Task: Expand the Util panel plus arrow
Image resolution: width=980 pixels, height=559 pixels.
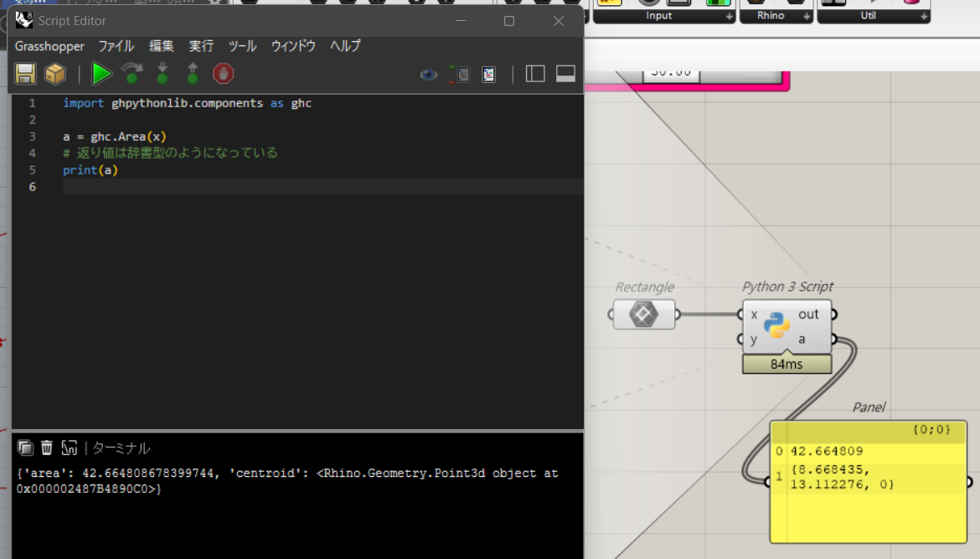Action: tap(924, 16)
